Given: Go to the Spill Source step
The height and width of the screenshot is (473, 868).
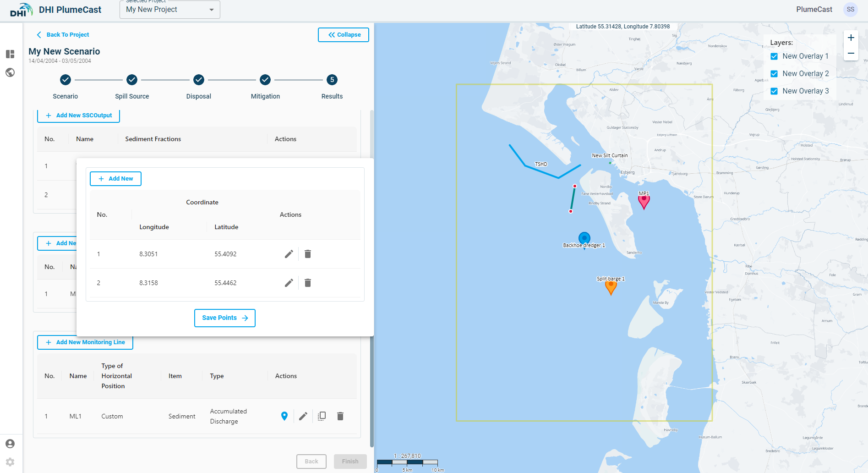Looking at the screenshot, I should click(x=132, y=80).
